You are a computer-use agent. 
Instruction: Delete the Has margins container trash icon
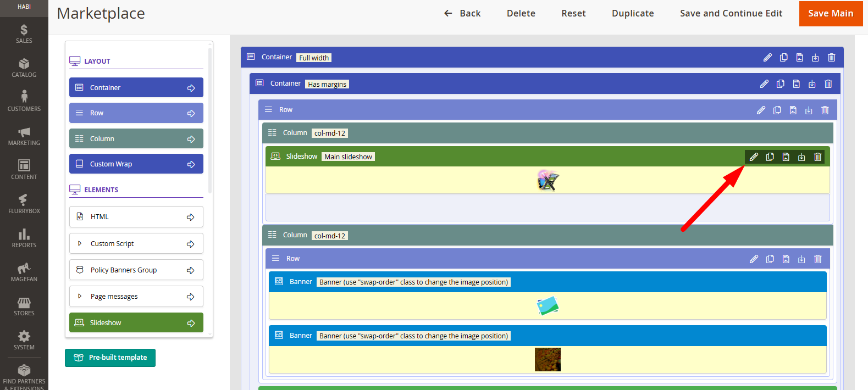(828, 84)
